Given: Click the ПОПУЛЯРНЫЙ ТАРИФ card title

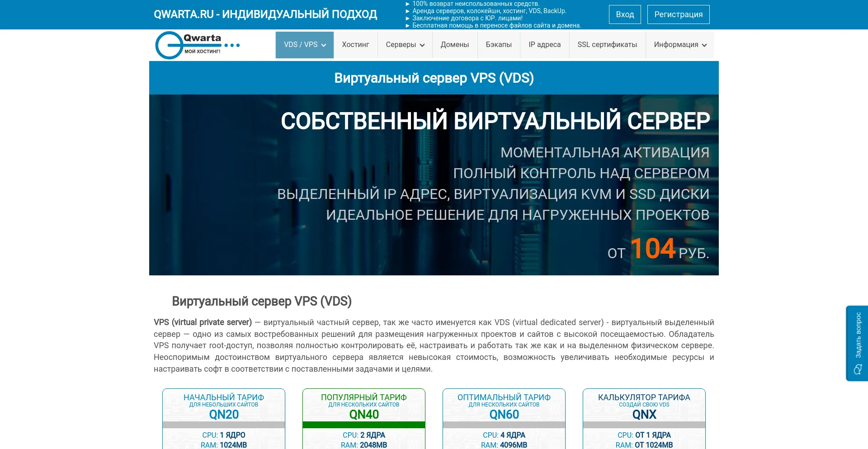Looking at the screenshot, I should coord(364,397).
